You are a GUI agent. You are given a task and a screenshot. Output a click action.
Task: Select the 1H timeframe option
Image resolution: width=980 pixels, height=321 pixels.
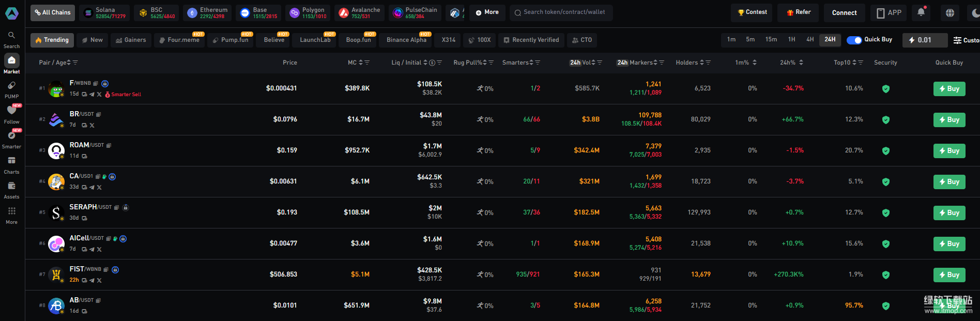point(791,40)
